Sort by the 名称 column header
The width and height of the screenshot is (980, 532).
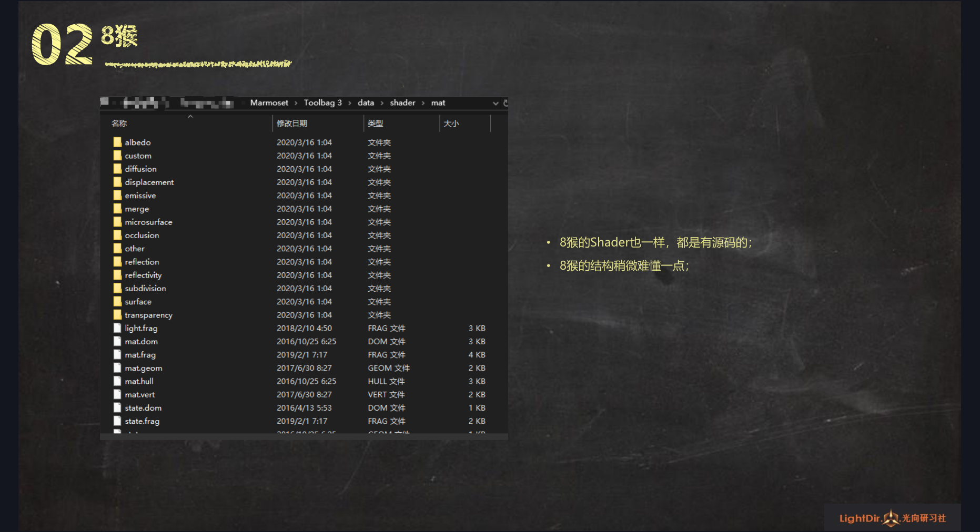tap(119, 123)
